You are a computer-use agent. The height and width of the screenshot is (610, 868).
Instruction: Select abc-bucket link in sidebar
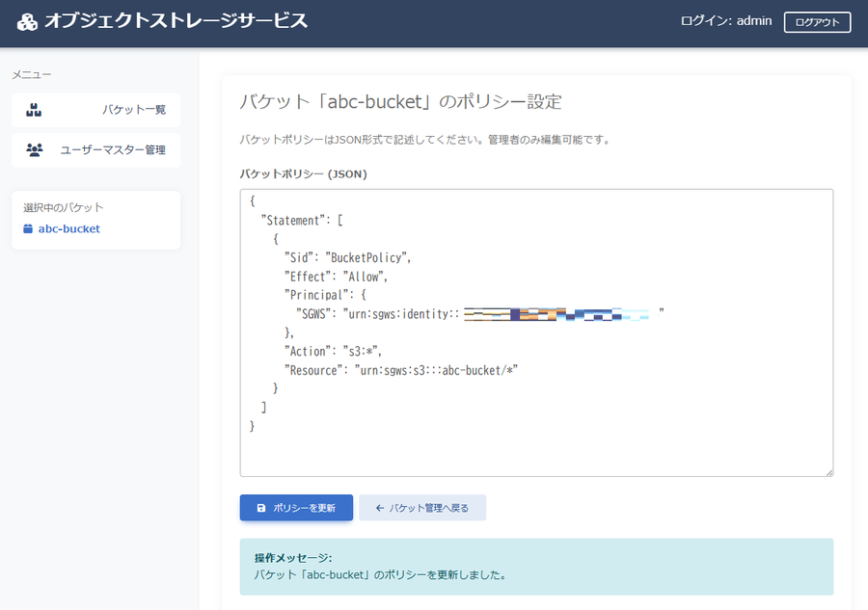[69, 229]
